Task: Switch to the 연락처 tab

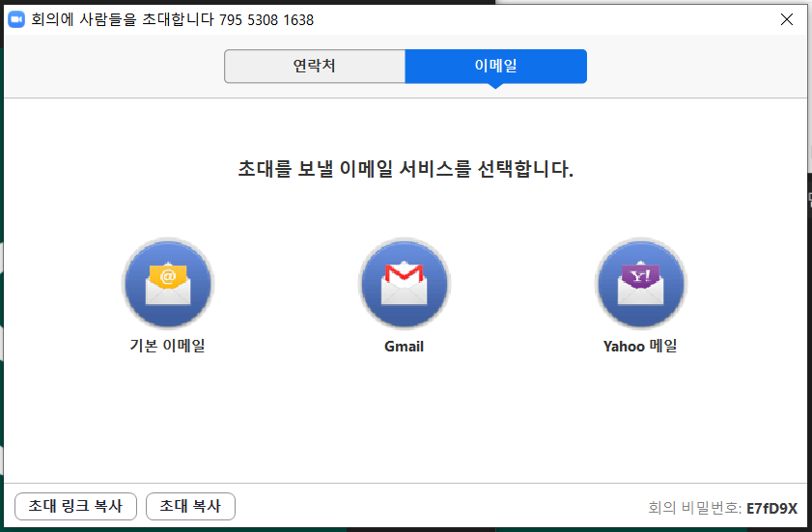Action: (x=315, y=66)
